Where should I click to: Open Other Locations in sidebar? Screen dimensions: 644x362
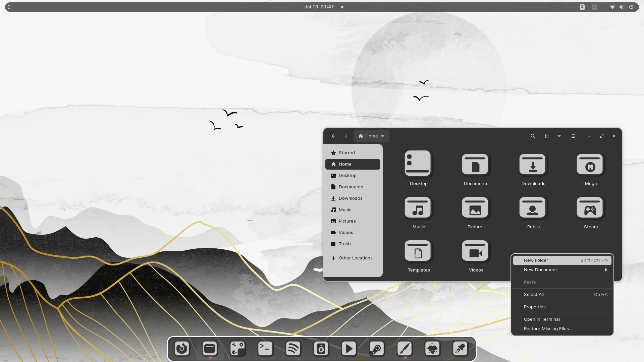(x=353, y=258)
